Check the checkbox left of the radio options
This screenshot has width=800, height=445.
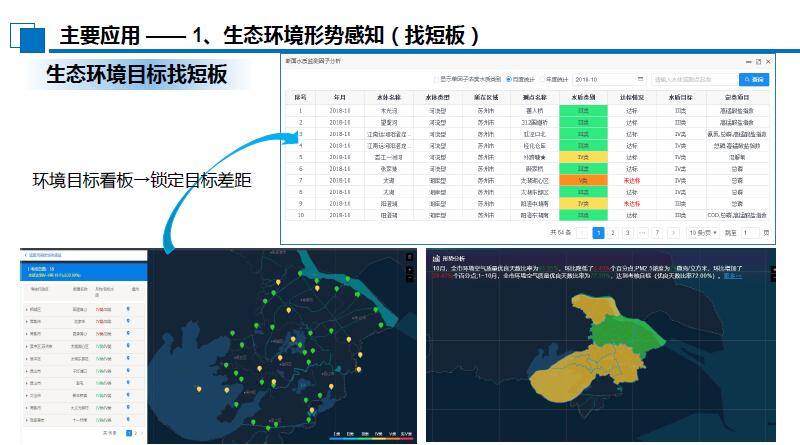pos(436,79)
